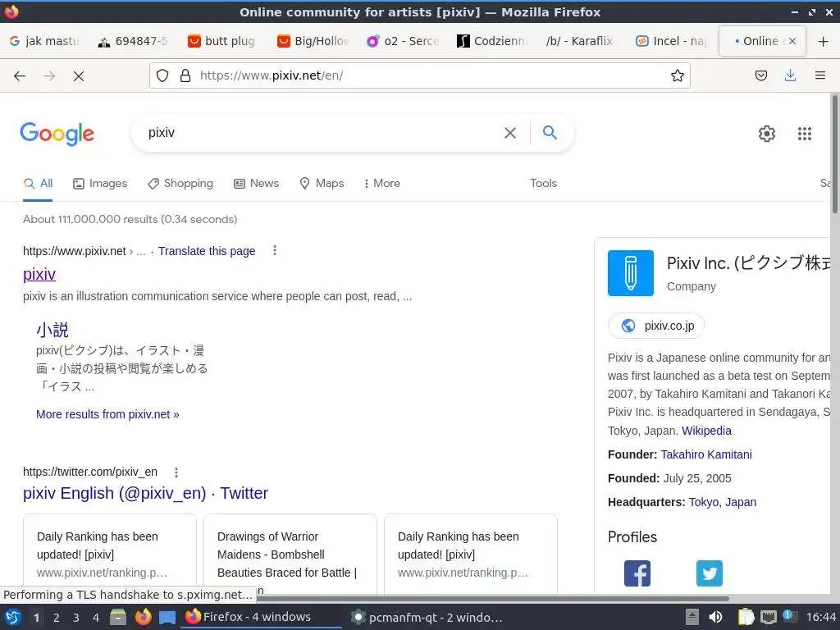Open Pixiv's Twitter profile icon
Viewport: 840px width, 630px height.
coord(710,573)
